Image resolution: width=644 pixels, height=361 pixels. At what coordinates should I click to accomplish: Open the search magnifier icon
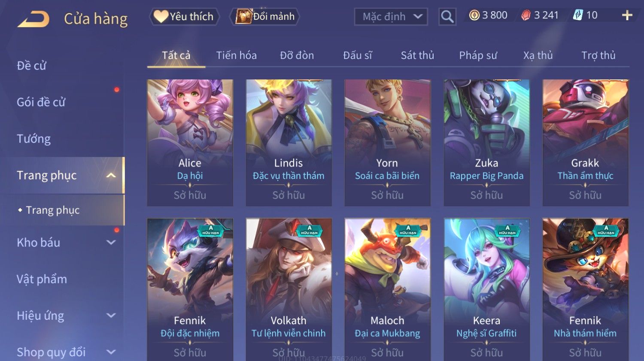tap(447, 17)
